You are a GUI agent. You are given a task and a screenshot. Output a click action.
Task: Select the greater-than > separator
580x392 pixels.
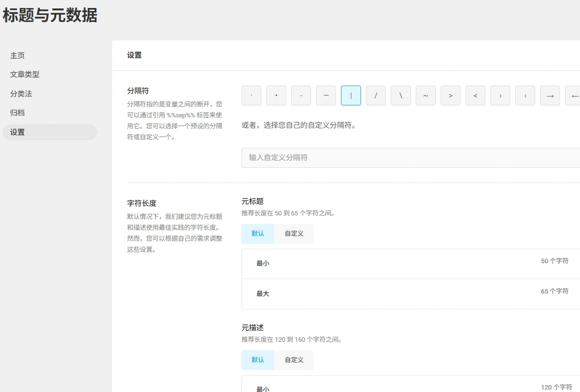pyautogui.click(x=451, y=96)
